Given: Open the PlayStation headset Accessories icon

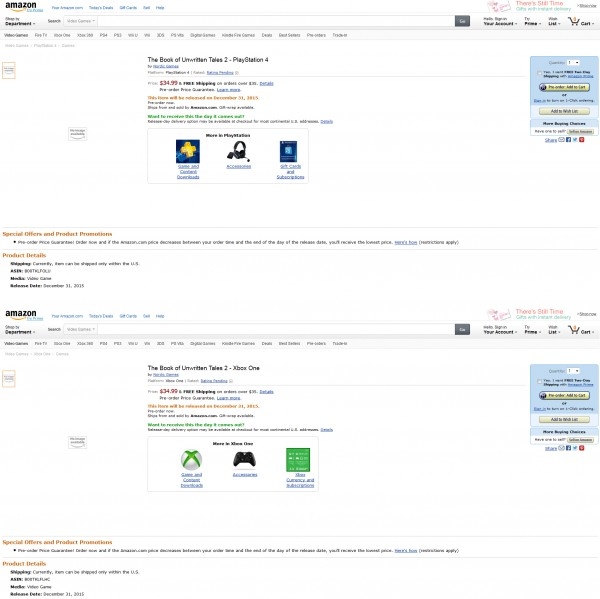Looking at the screenshot, I should pyautogui.click(x=239, y=151).
